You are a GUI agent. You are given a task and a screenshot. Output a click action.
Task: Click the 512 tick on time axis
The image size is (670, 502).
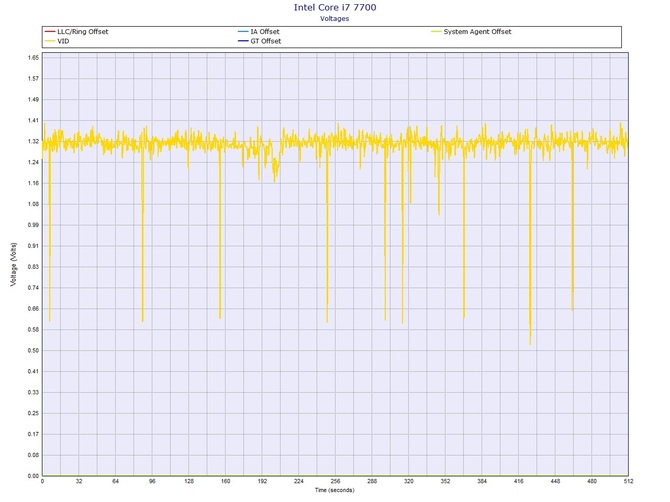tap(628, 481)
